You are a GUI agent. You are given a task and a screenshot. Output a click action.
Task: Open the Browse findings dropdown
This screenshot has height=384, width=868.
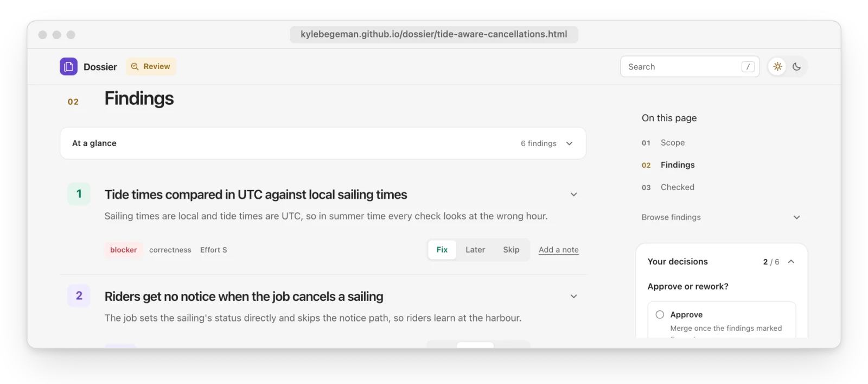pyautogui.click(x=721, y=217)
